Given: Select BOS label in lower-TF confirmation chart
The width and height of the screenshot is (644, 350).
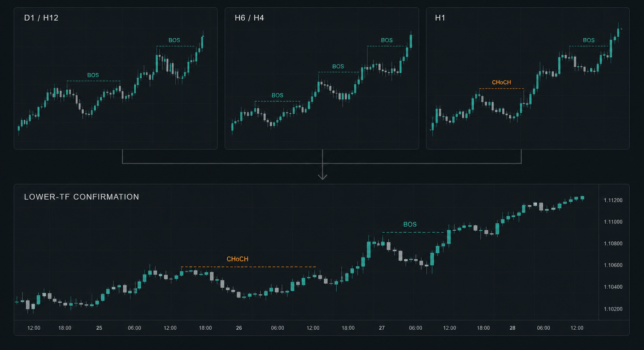Looking at the screenshot, I should pos(410,225).
